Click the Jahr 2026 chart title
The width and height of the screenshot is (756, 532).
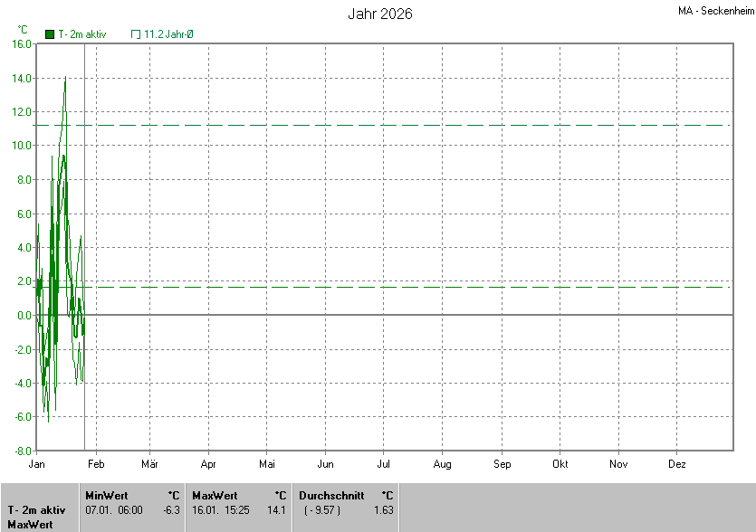coord(380,14)
